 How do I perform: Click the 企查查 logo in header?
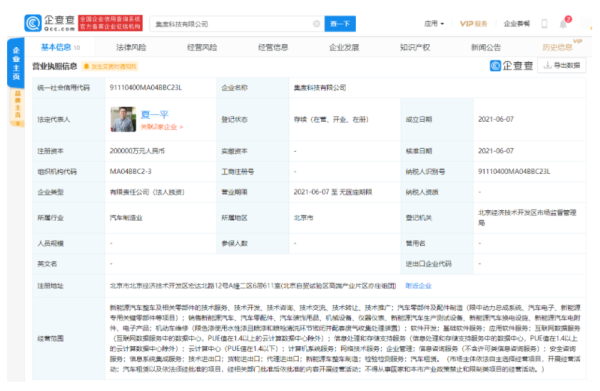click(x=50, y=23)
